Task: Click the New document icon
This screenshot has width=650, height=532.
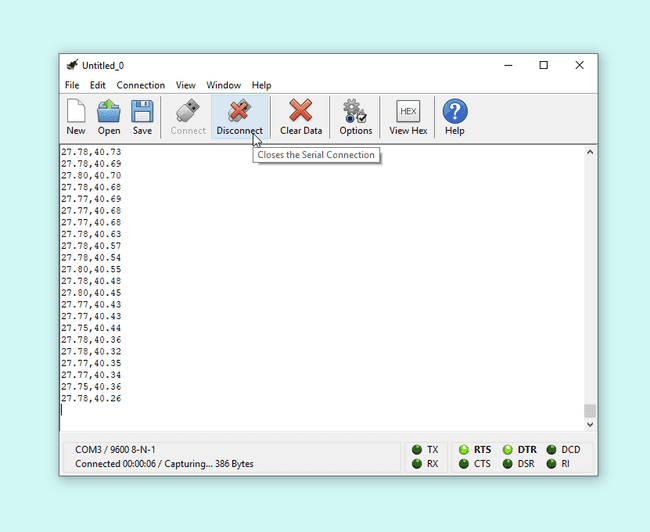Action: (76, 116)
